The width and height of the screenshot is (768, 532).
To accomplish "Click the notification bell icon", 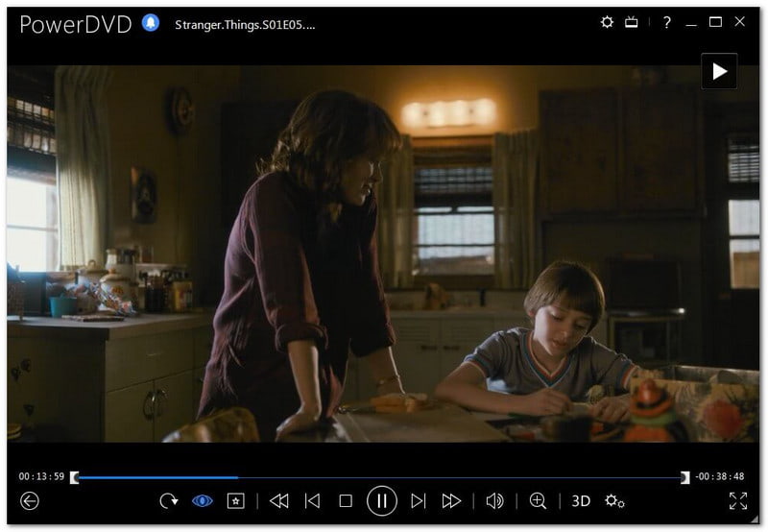I will 151,23.
